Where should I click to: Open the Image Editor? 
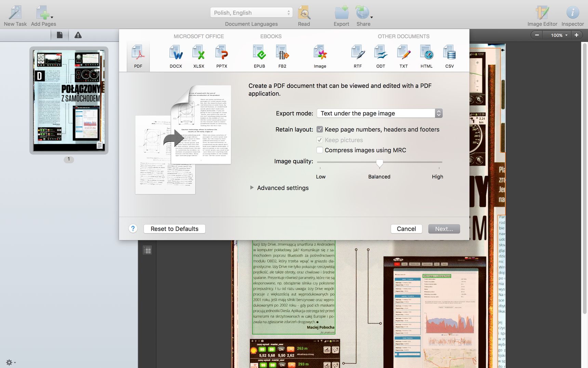coord(542,15)
